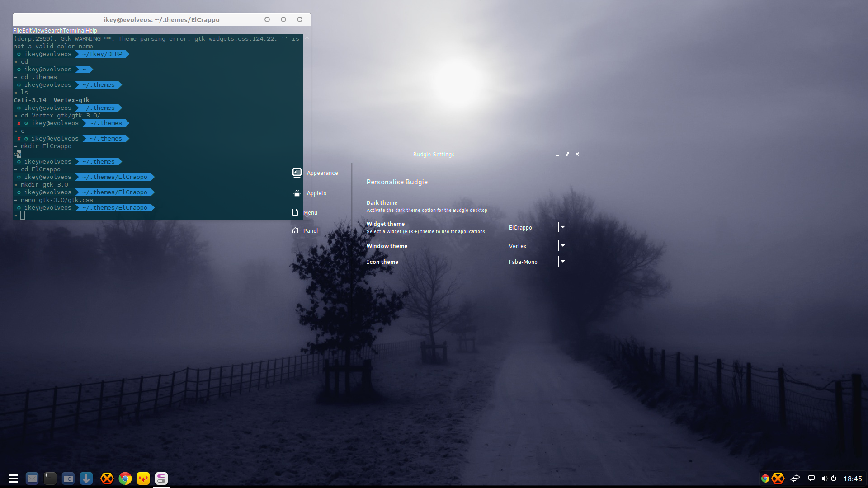Click 'cd Vertex-gtk/gtk-3.0/' command line
868x488 pixels.
click(x=61, y=116)
